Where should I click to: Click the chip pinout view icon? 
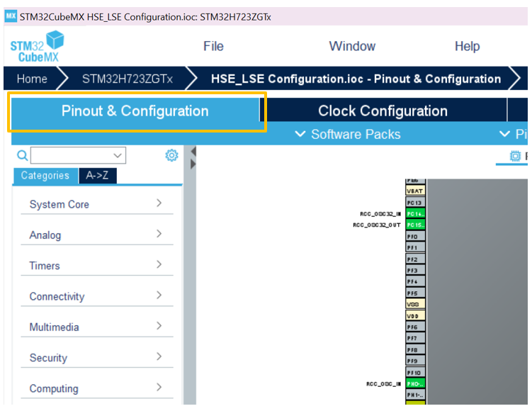515,156
